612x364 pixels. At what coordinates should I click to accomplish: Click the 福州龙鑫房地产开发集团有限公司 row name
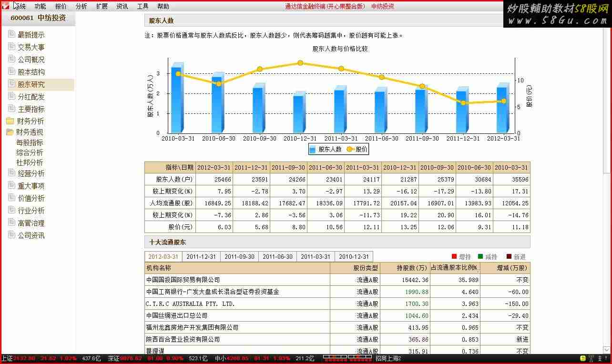point(193,327)
